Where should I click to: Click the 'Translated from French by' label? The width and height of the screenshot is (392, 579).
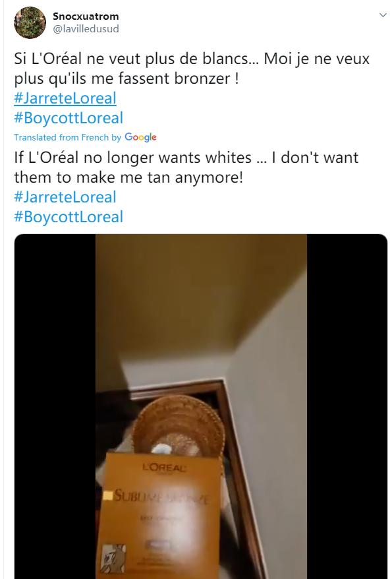point(67,137)
